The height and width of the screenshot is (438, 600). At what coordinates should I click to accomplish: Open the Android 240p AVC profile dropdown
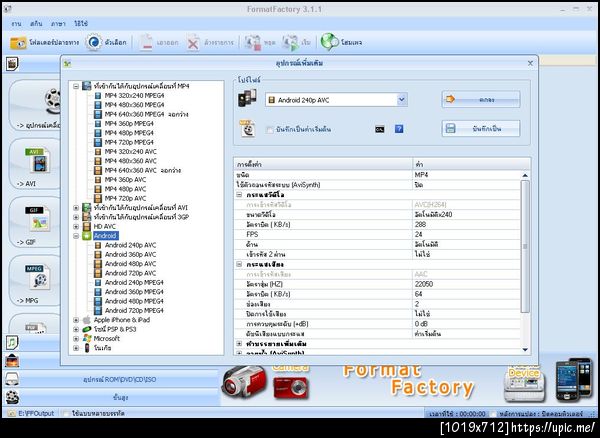pyautogui.click(x=401, y=100)
